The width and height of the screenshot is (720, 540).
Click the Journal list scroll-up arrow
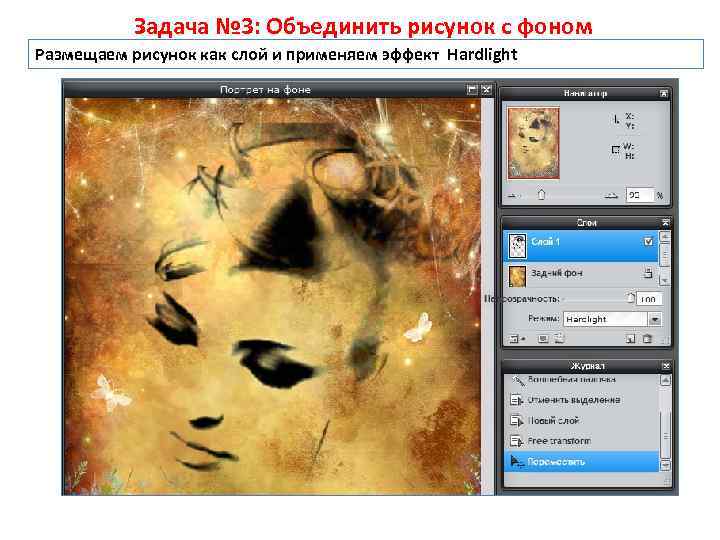tap(664, 380)
